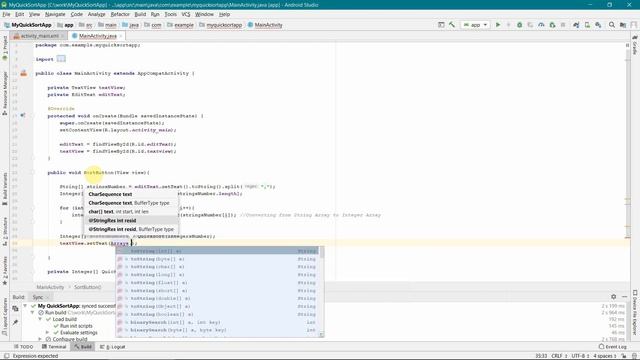Click MyQuickSortApp in the navigation bar
640x360 pixels.
[x=28, y=25]
